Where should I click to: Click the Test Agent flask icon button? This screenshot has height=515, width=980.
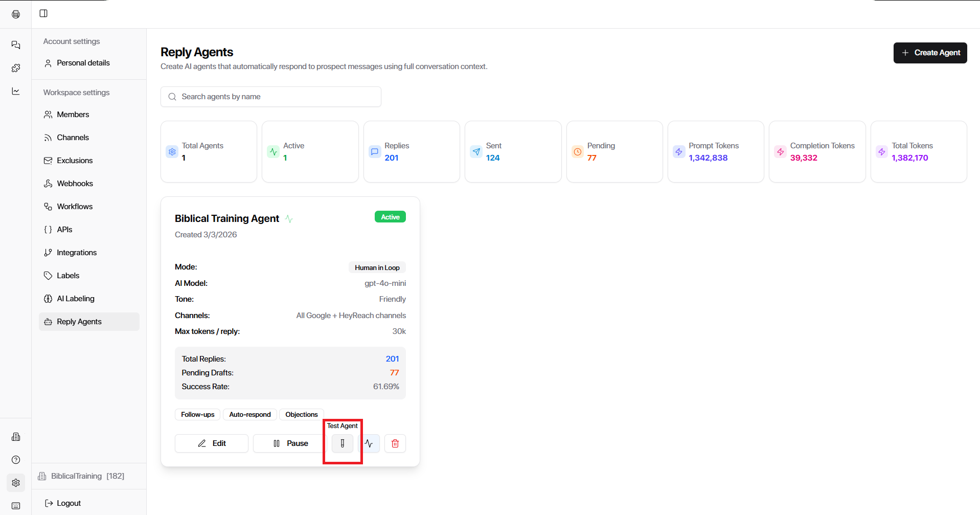342,443
